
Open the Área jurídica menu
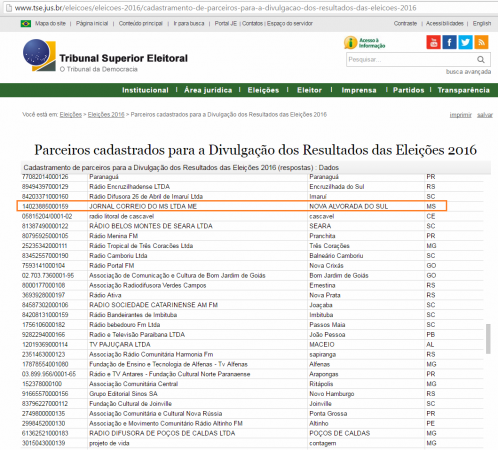(208, 90)
